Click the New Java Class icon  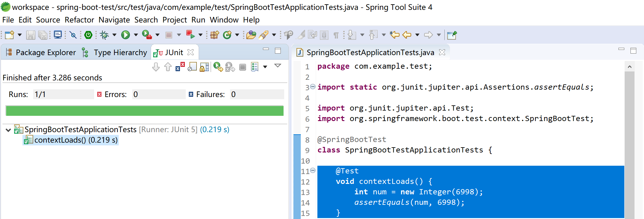click(227, 35)
